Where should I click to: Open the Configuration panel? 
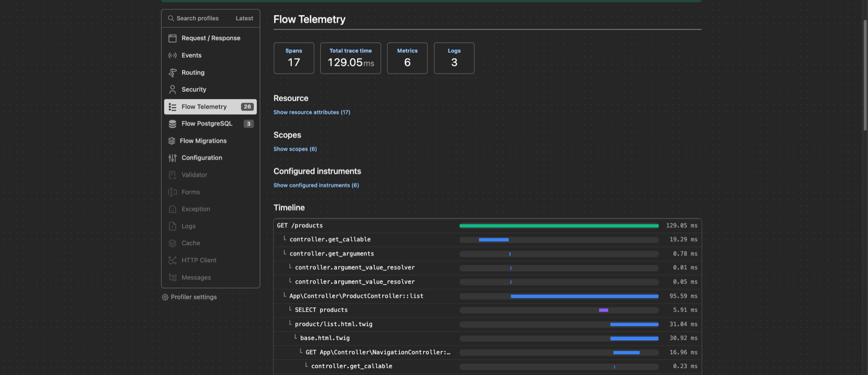pyautogui.click(x=210, y=158)
